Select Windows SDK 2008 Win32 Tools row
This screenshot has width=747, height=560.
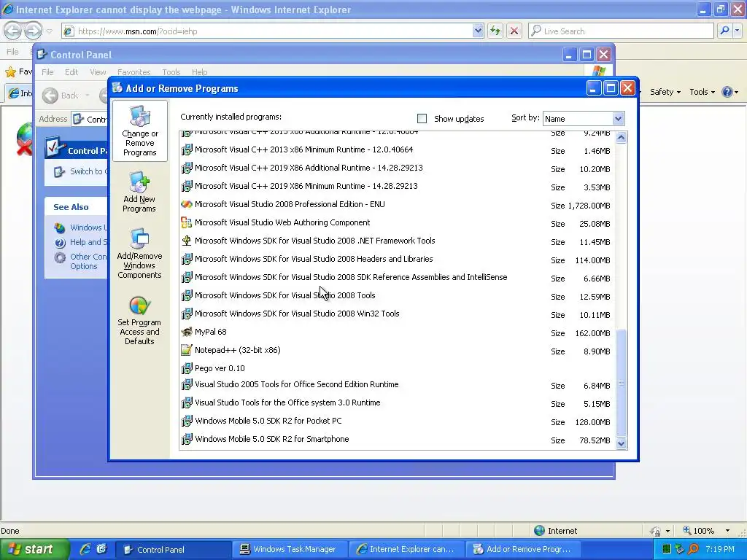[398, 314]
